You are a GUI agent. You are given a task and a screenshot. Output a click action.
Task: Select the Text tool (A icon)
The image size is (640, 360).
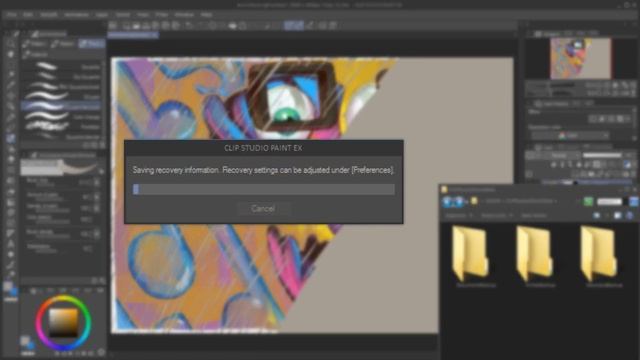pos(11,244)
